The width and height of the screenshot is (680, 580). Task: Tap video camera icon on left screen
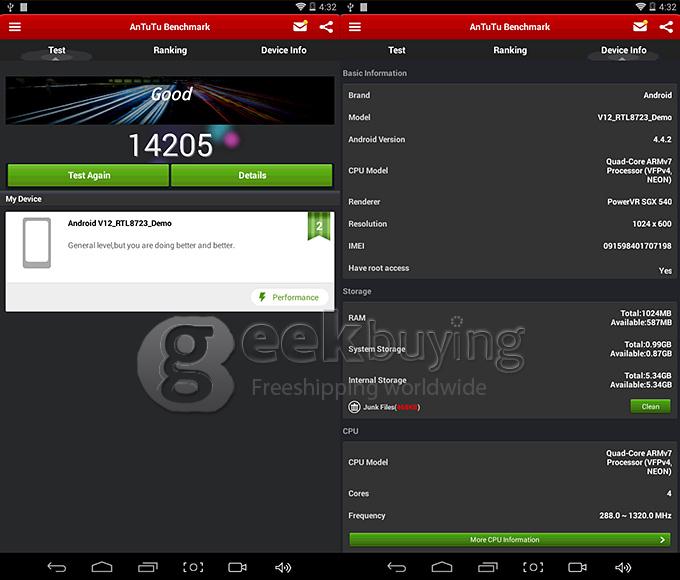pos(238,567)
